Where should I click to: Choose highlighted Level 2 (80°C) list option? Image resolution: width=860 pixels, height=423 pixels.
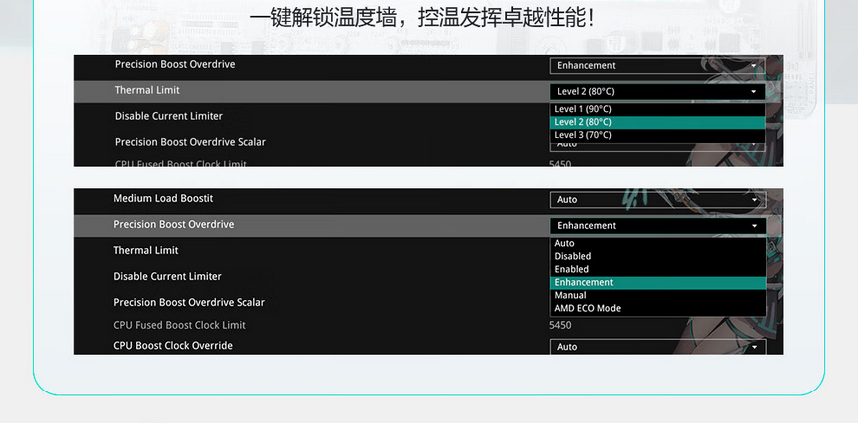click(658, 122)
